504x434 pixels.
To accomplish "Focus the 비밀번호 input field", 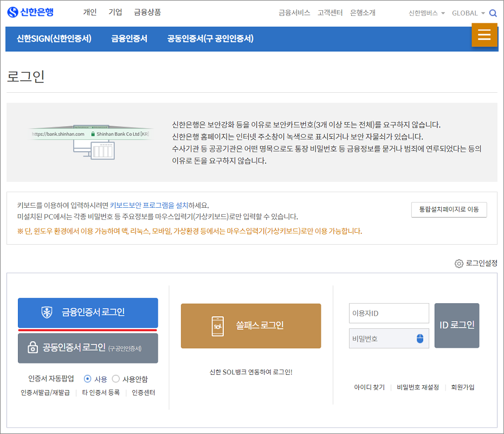I will (x=389, y=339).
